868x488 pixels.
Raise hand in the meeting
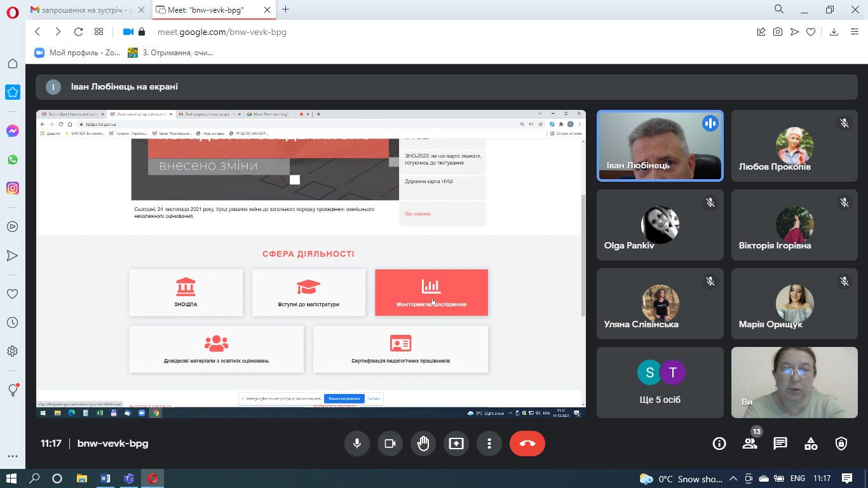tap(423, 444)
